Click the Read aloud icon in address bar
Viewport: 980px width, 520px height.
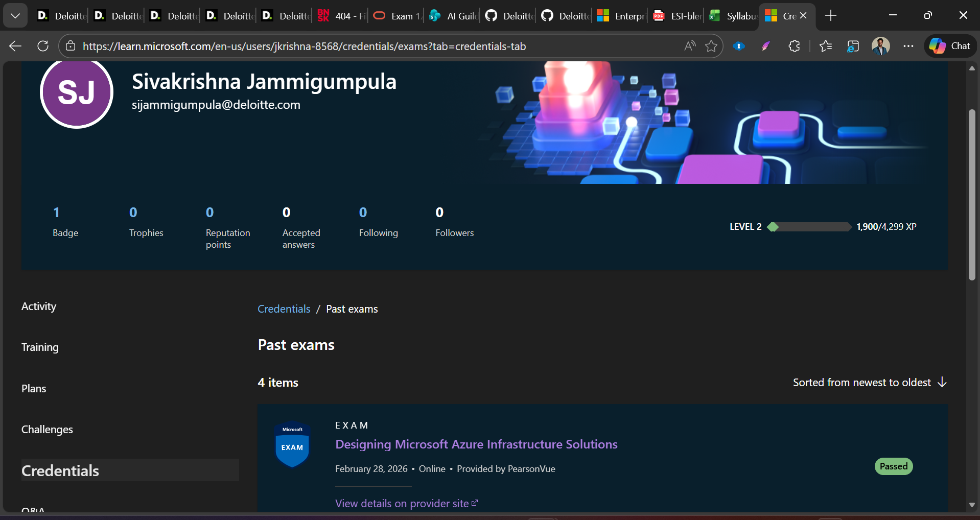pos(690,46)
